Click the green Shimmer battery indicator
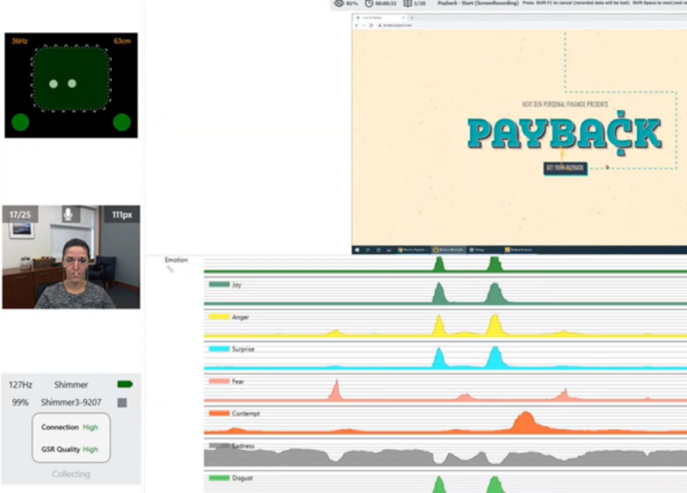Screen dimensions: 687x493 click(125, 384)
